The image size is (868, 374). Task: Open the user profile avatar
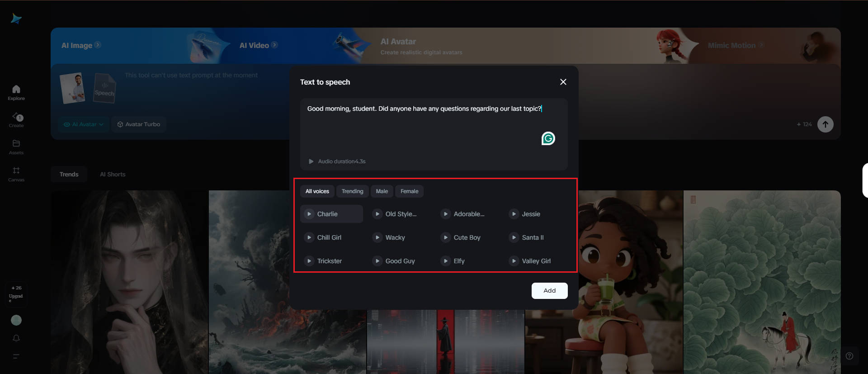pyautogui.click(x=16, y=320)
